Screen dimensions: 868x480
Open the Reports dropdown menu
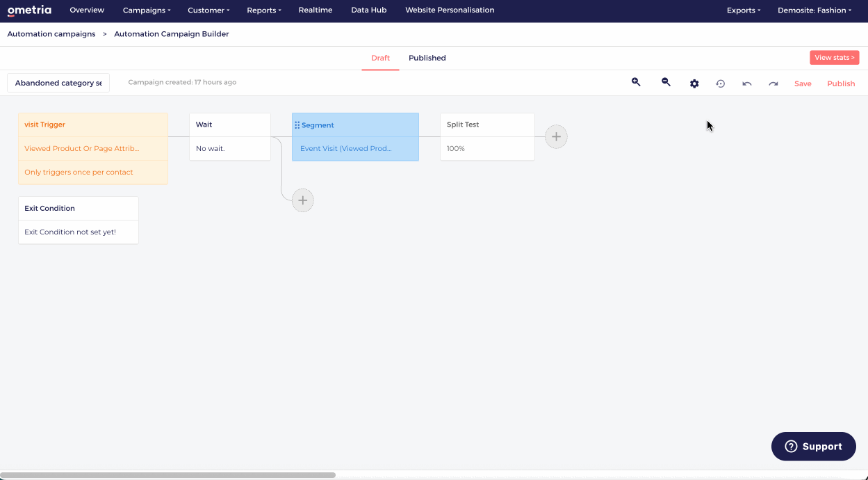coord(264,10)
